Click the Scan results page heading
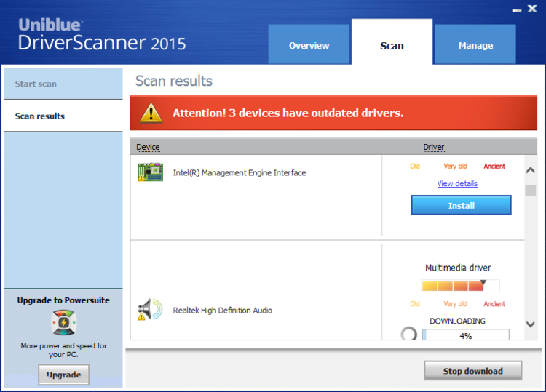 pos(174,81)
